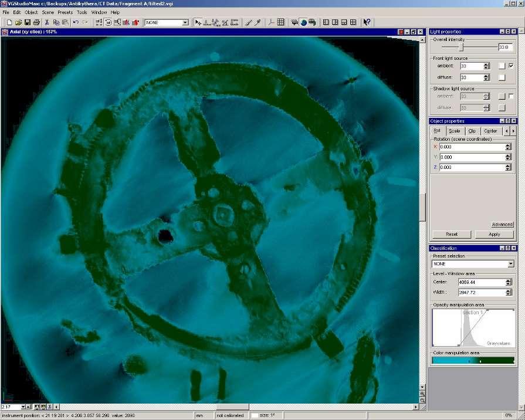
Task: Click the Front light ambient spinner arrows
Action: tap(486, 66)
